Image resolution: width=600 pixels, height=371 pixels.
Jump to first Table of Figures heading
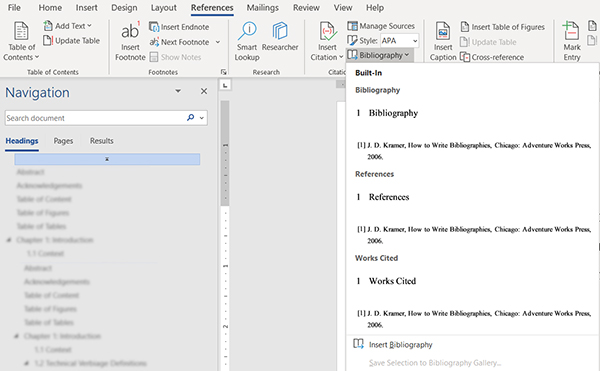[42, 213]
